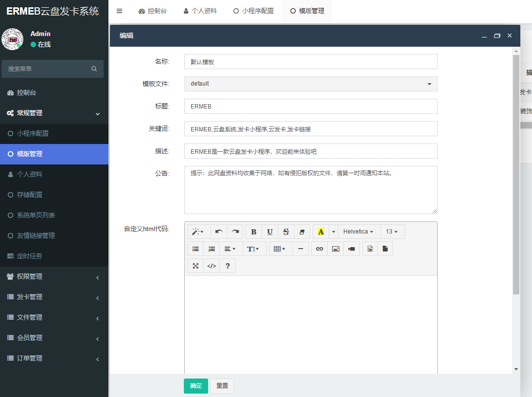Click the green 确定 button
Screen dimensions: 532x397
pos(196,386)
